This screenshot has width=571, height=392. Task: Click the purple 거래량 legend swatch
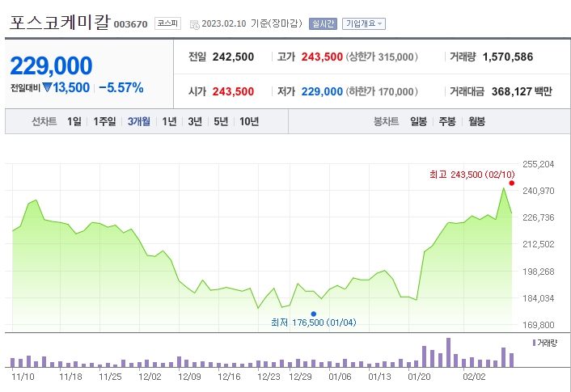pos(535,343)
